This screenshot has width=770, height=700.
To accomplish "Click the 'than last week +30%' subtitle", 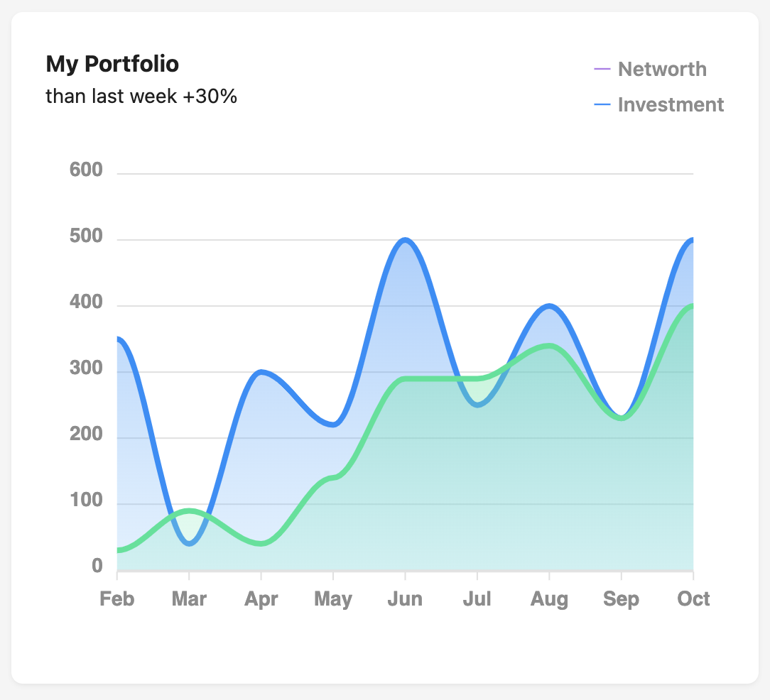I will tap(141, 96).
